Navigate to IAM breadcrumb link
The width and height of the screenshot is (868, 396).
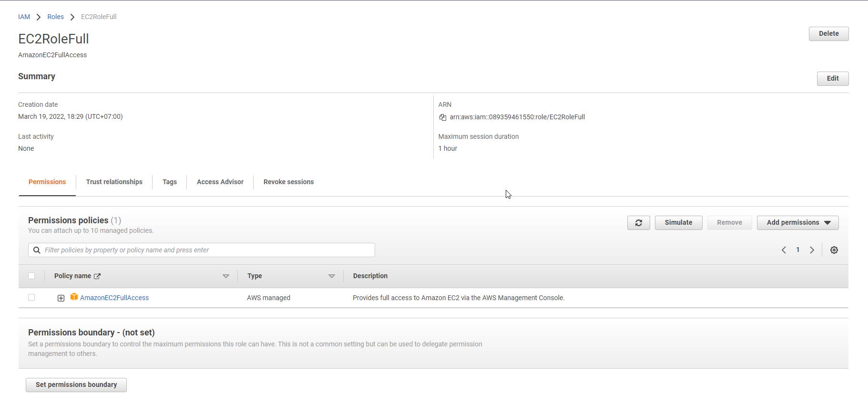tap(24, 17)
